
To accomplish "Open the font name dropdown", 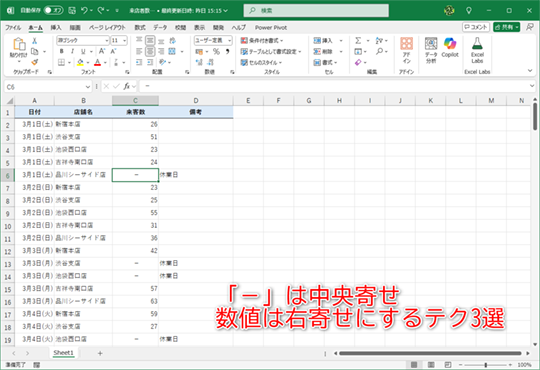I will (107, 41).
